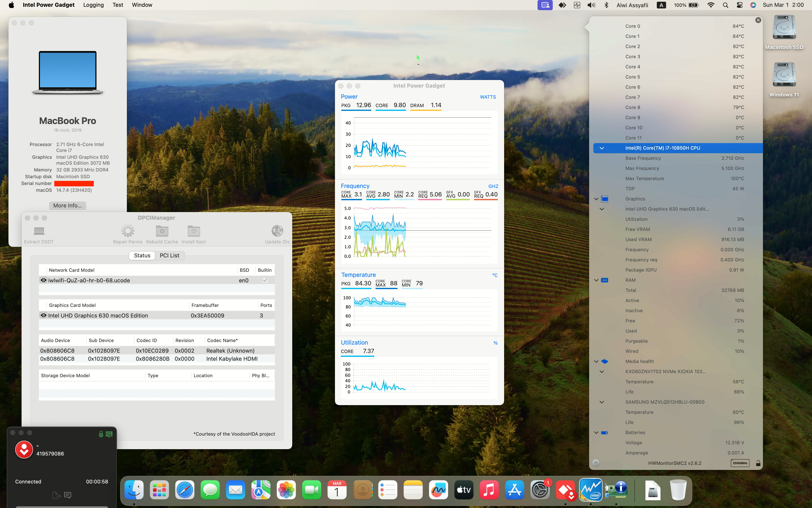Open the Trash in the Dock

tap(678, 490)
